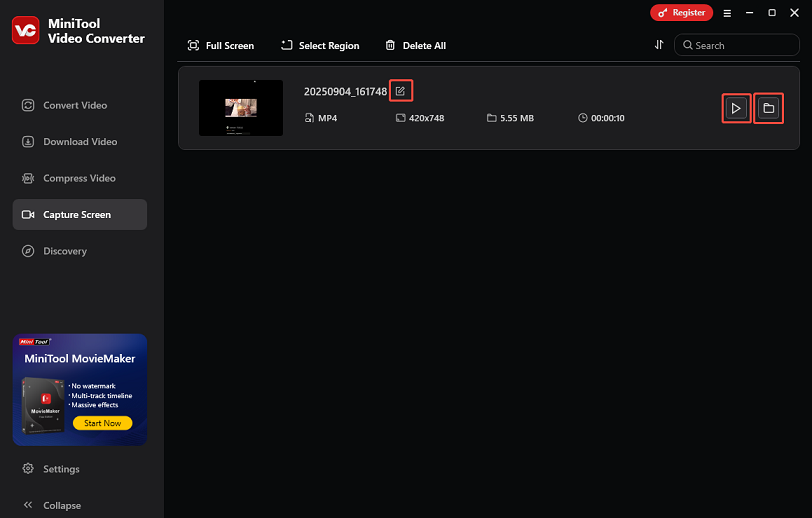Open the recording's folder location
The width and height of the screenshot is (812, 518).
768,108
